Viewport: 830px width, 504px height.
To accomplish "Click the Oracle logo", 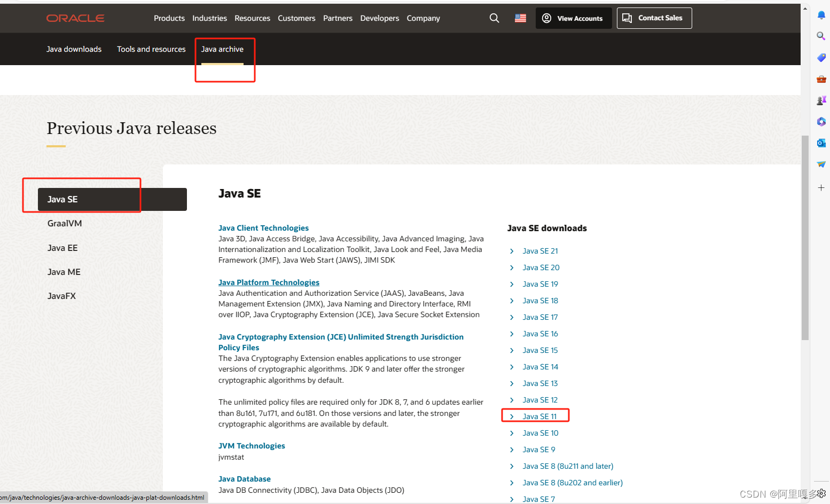I will 75,18.
